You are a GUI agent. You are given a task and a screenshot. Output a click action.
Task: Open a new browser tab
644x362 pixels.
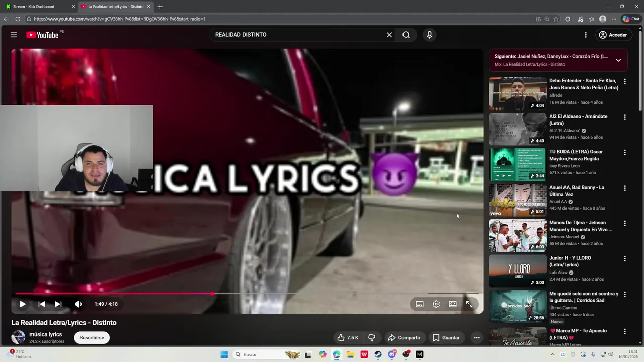[x=160, y=7]
